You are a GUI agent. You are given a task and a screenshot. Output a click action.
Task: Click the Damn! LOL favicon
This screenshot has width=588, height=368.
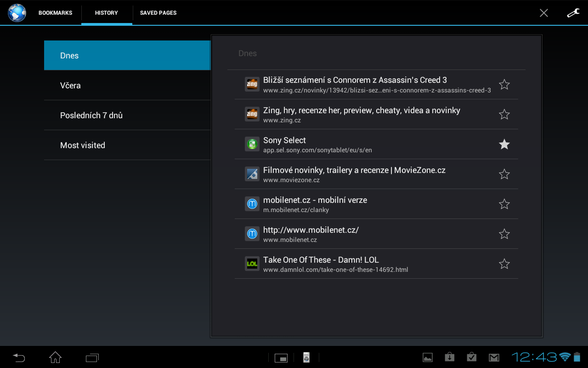coord(252,264)
